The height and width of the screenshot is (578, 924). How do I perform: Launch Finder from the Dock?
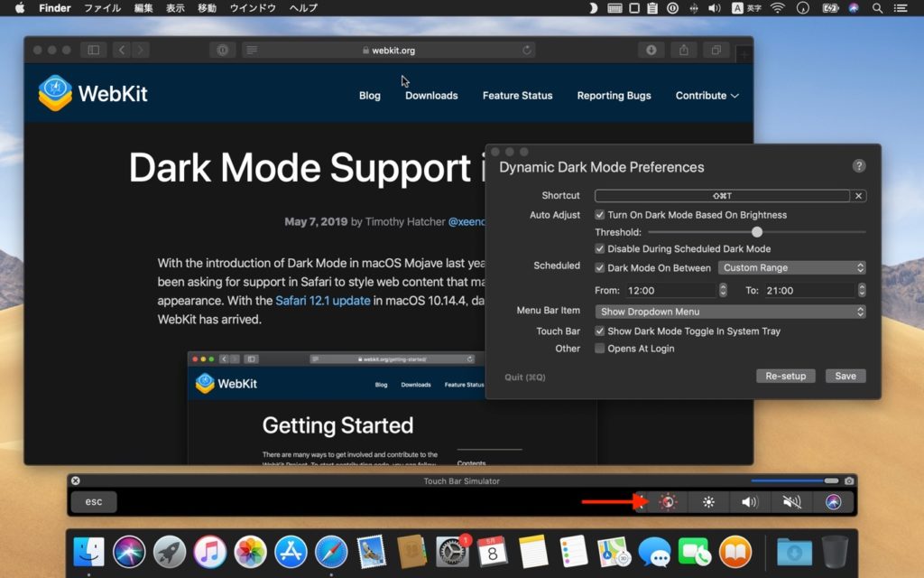click(88, 552)
